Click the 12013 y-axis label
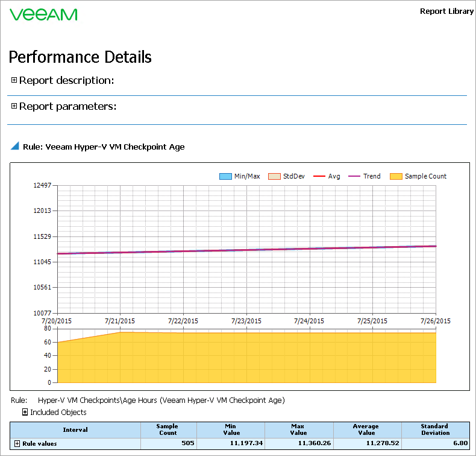Viewport: 476px width, 456px height. [x=42, y=211]
